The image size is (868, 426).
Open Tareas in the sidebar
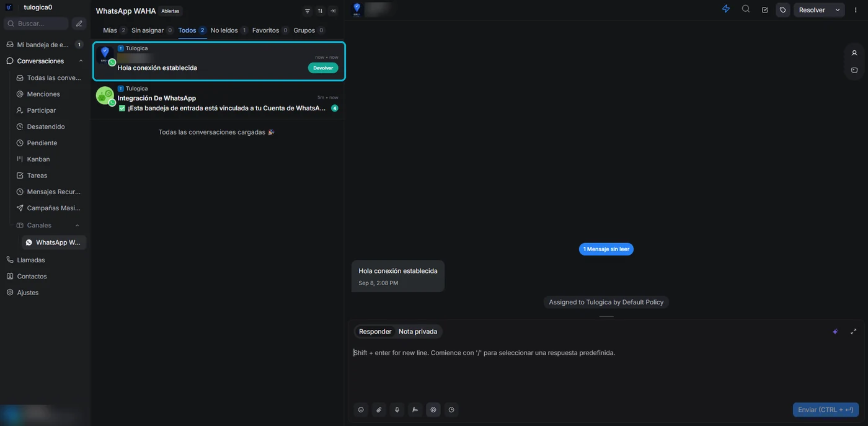pyautogui.click(x=37, y=175)
